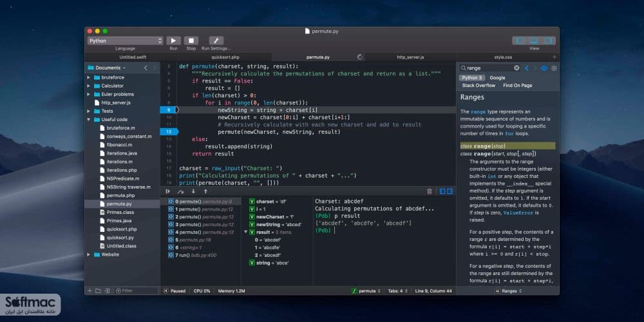Image resolution: width=644 pixels, height=322 pixels.
Task: Expand the Calculator folder
Action: coord(88,86)
